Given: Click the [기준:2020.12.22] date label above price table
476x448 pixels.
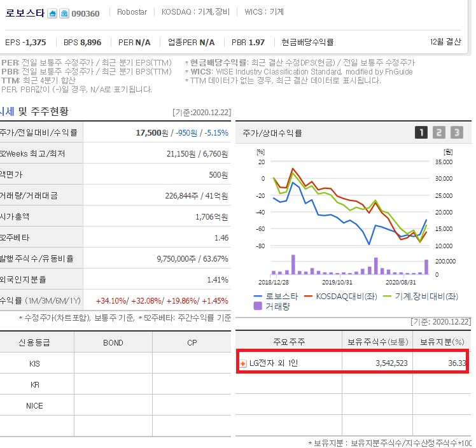Looking at the screenshot, I should pyautogui.click(x=202, y=112).
